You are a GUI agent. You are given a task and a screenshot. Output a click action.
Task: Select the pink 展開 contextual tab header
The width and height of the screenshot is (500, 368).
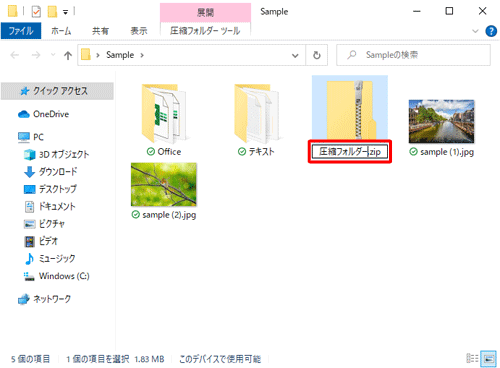coord(205,13)
